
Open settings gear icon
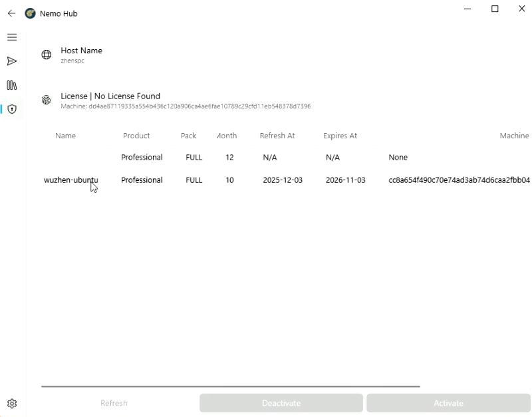pos(12,404)
